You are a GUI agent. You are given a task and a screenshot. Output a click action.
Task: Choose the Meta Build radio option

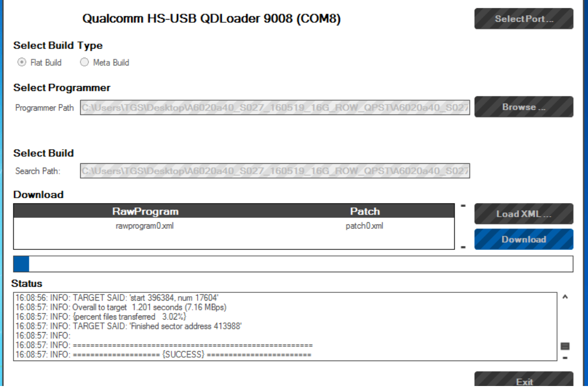tap(84, 63)
